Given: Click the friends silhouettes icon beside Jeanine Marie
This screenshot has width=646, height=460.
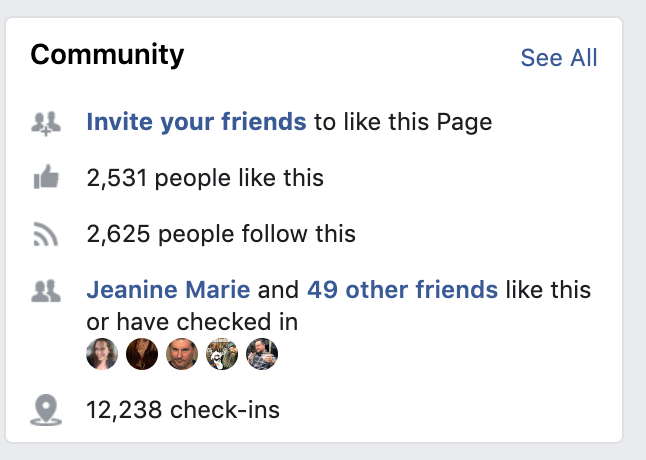Looking at the screenshot, I should point(46,291).
